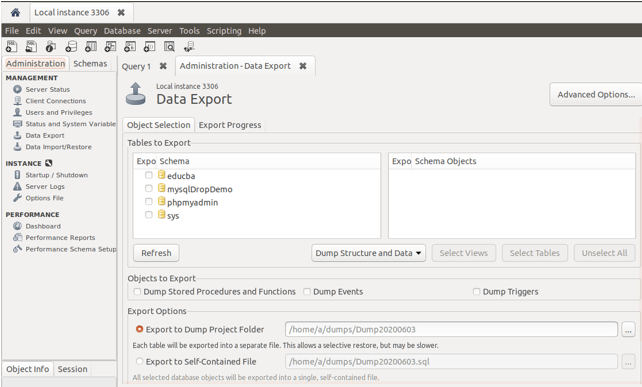Create a new SQL tab from toolbar
The height and width of the screenshot is (387, 642).
tap(11, 46)
